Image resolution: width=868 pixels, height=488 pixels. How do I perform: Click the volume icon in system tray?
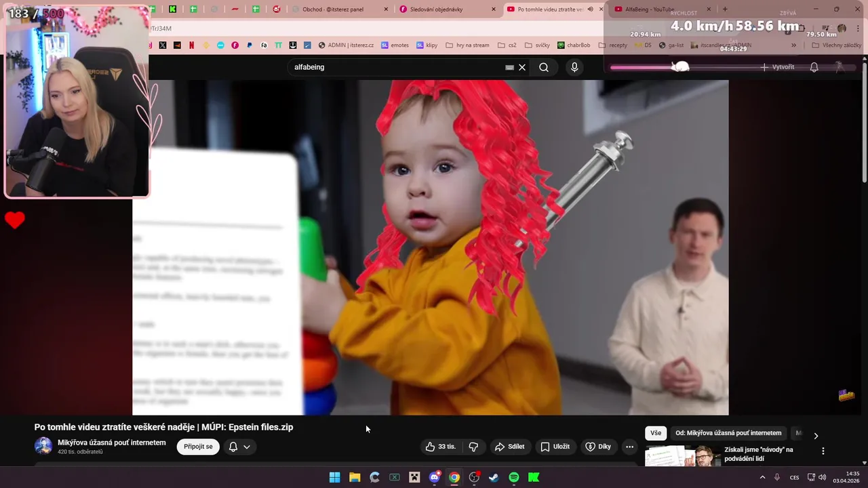click(x=823, y=477)
